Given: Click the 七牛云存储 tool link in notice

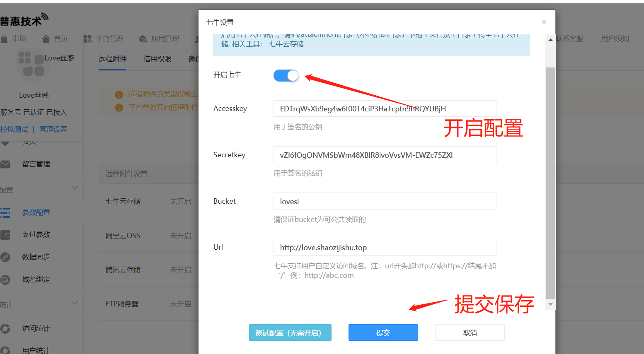Looking at the screenshot, I should pyautogui.click(x=286, y=44).
